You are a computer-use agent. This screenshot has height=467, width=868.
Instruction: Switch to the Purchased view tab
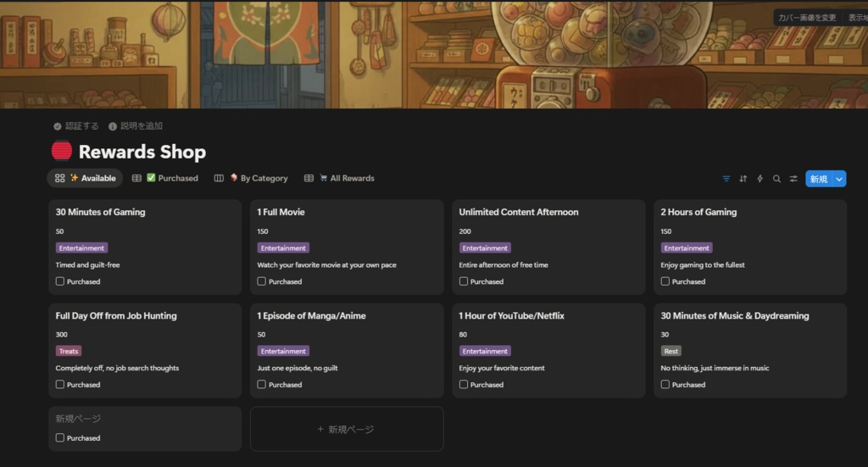click(170, 179)
